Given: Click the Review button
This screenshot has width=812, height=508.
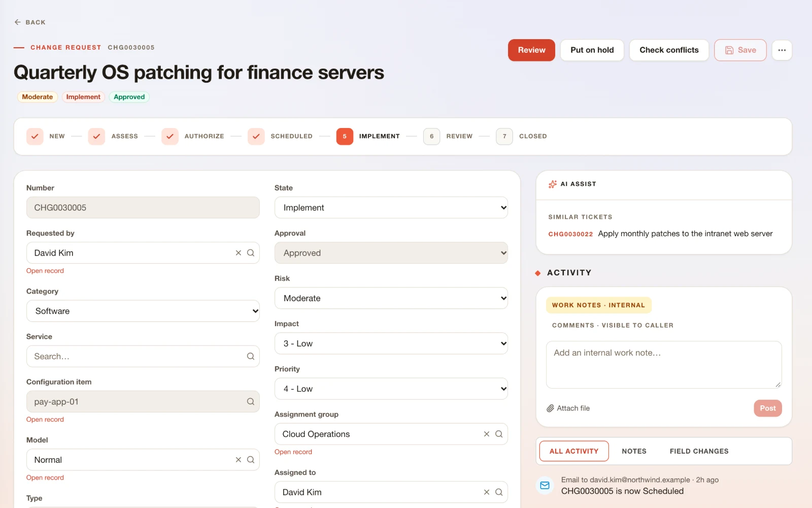Looking at the screenshot, I should click(531, 50).
